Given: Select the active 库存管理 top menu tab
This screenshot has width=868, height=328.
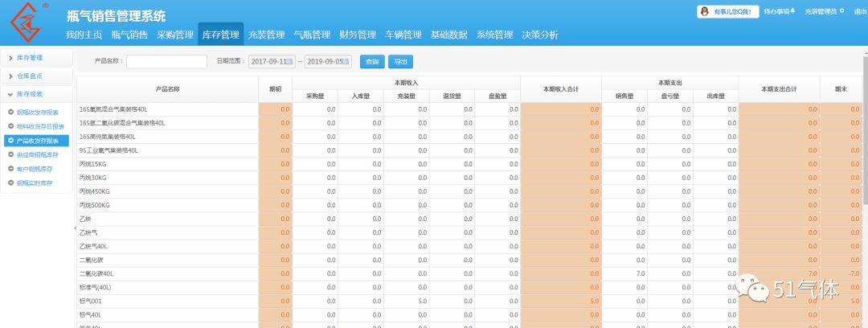Looking at the screenshot, I should coord(220,35).
